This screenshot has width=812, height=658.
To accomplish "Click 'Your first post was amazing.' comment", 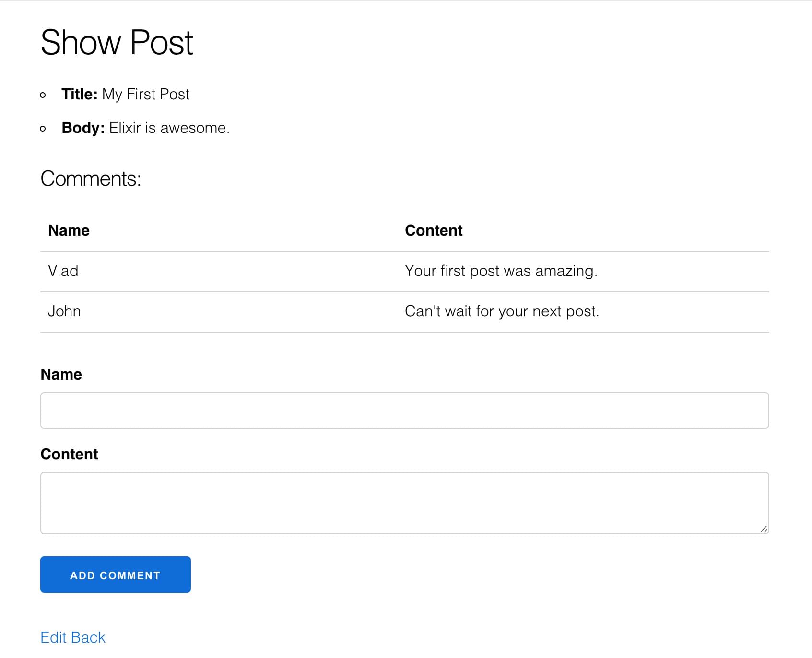I will [x=501, y=271].
